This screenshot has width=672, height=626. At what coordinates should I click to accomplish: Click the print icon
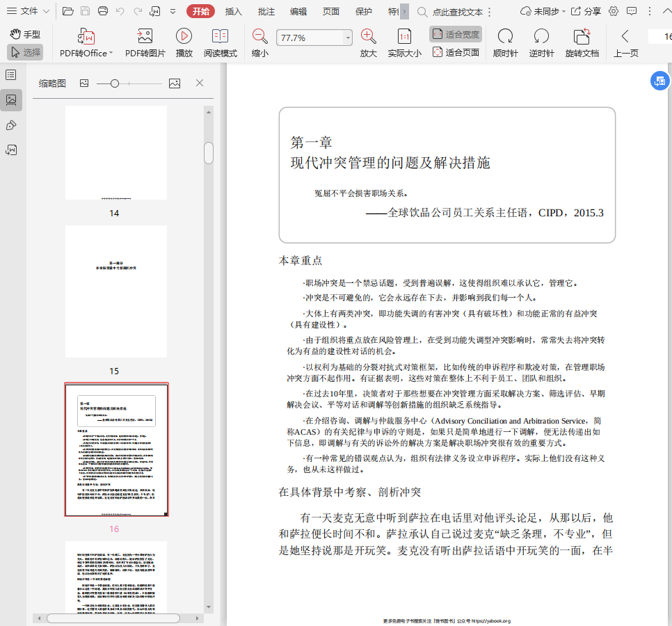103,11
